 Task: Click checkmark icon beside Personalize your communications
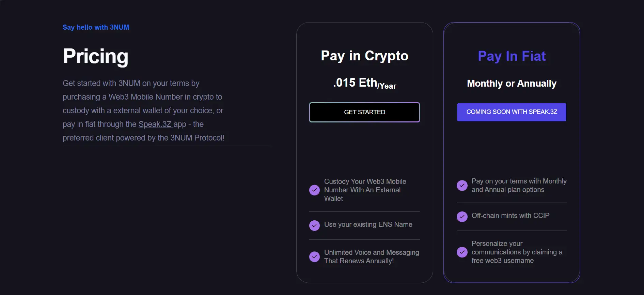coord(462,252)
